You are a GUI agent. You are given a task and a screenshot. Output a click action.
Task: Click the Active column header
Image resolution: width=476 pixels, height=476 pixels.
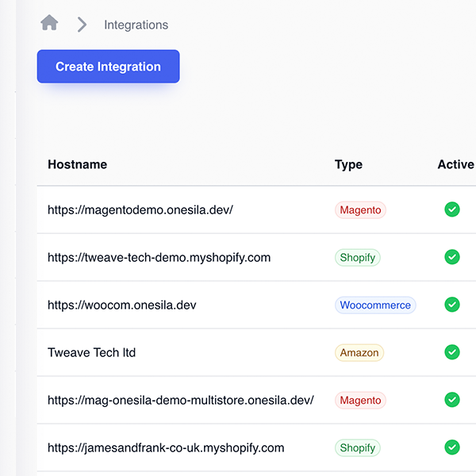coord(455,164)
